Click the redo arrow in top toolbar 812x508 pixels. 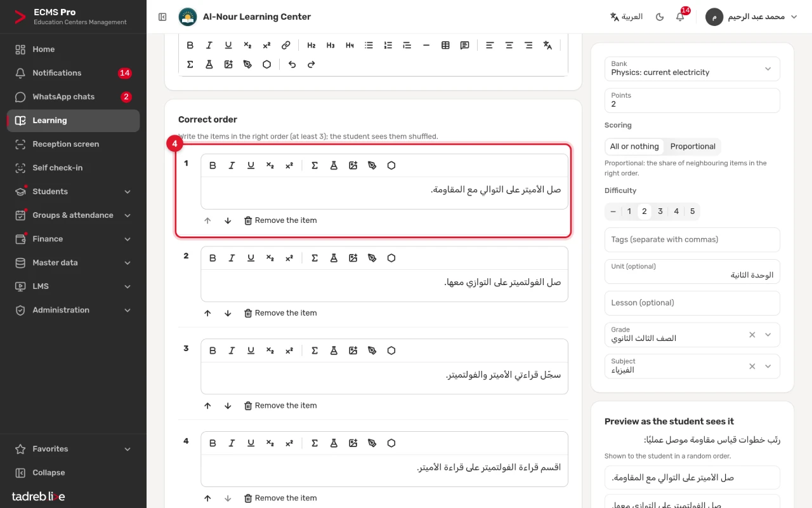tap(311, 64)
